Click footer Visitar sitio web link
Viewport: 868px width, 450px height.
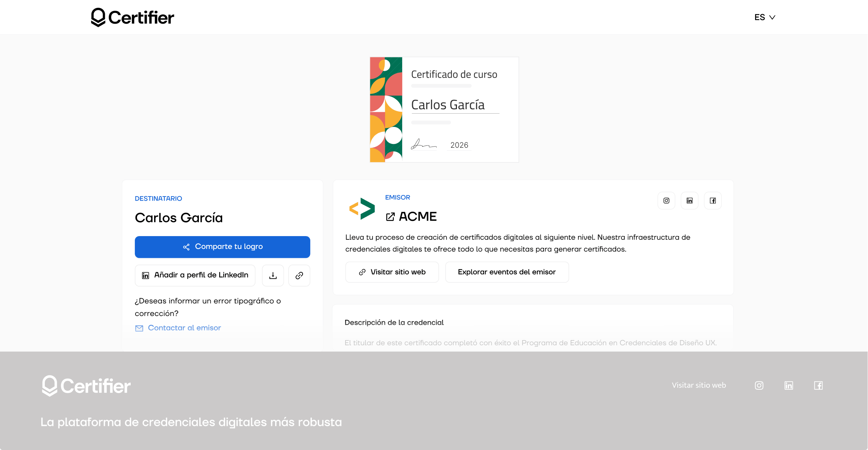click(x=699, y=385)
